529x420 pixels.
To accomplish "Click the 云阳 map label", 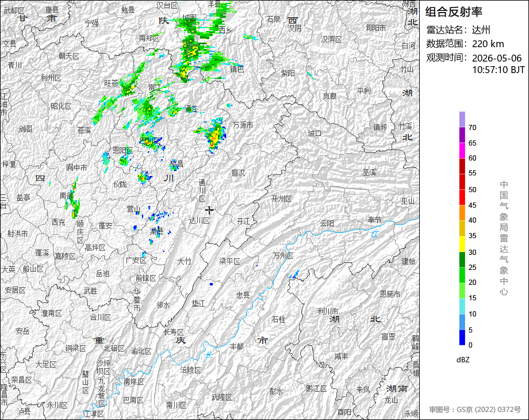I will pos(327,223).
